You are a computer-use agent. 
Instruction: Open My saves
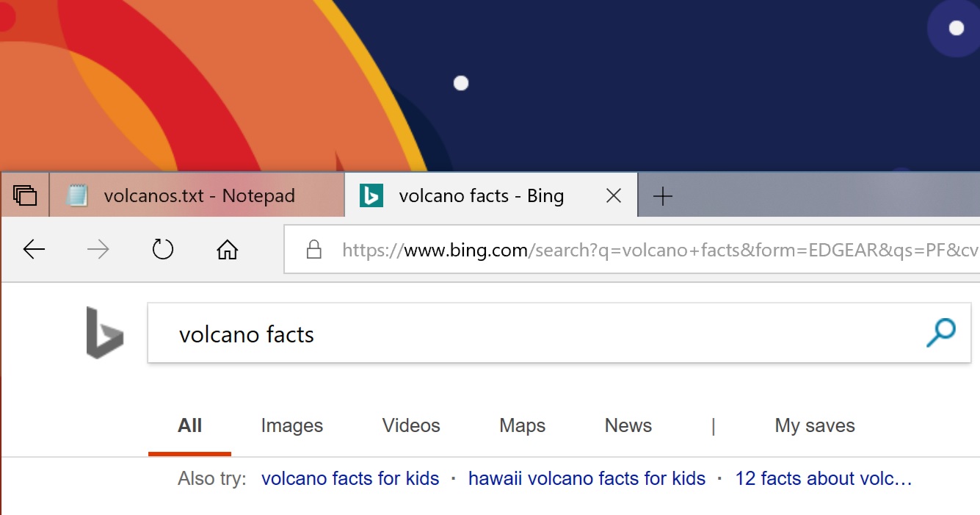coord(815,425)
